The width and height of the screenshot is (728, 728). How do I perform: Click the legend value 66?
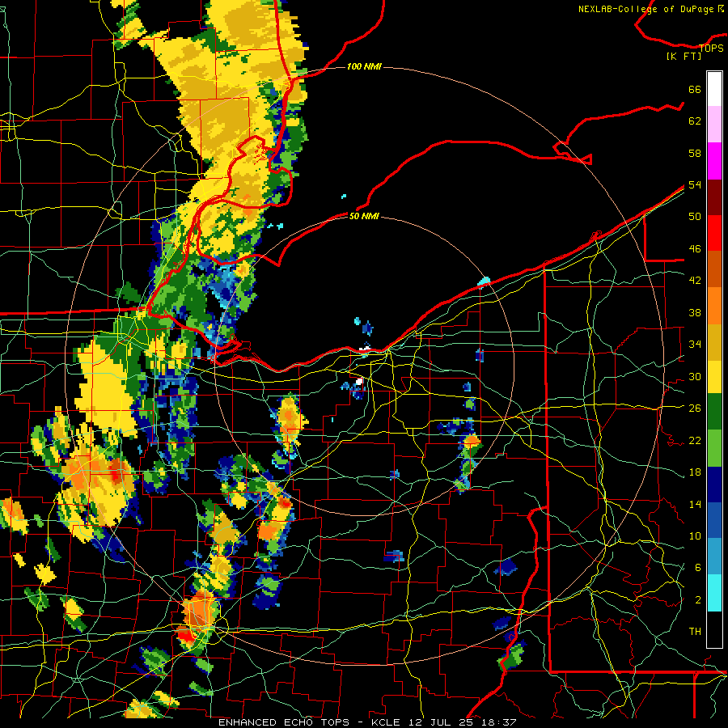(x=695, y=90)
